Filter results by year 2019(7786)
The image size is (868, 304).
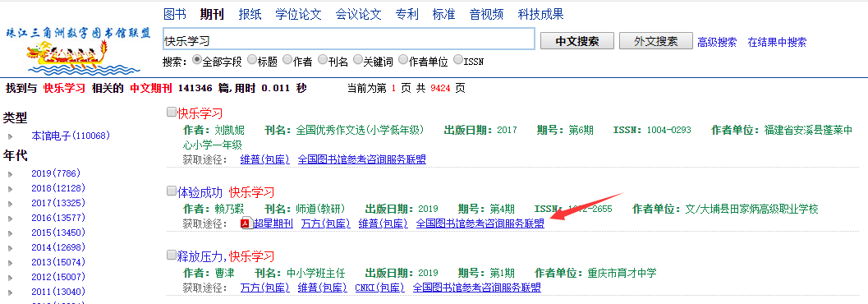57,173
